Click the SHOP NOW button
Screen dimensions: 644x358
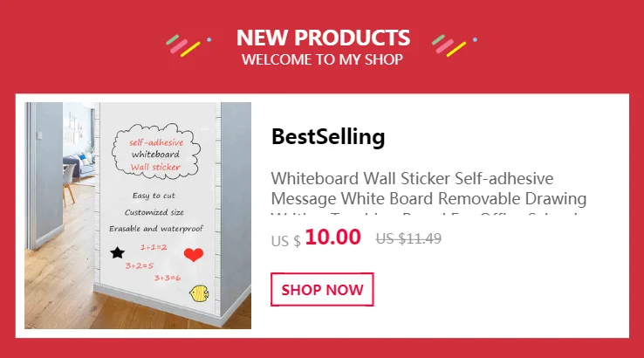pyautogui.click(x=322, y=289)
